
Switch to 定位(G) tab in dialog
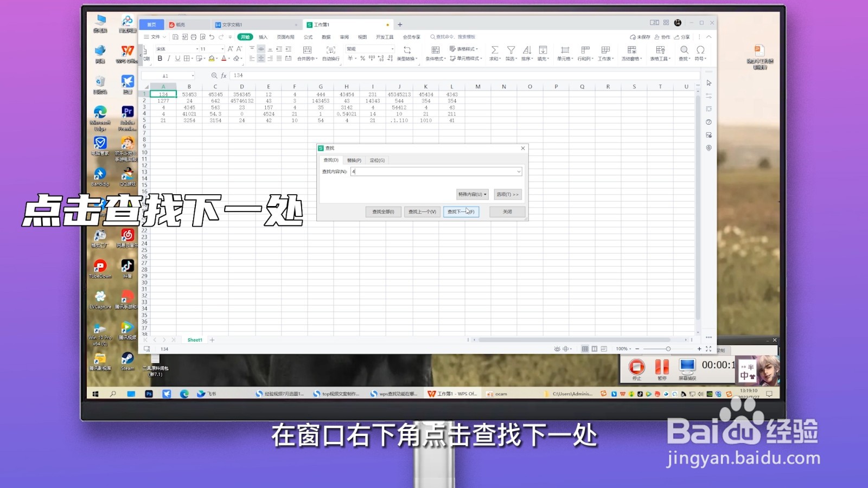pyautogui.click(x=377, y=160)
